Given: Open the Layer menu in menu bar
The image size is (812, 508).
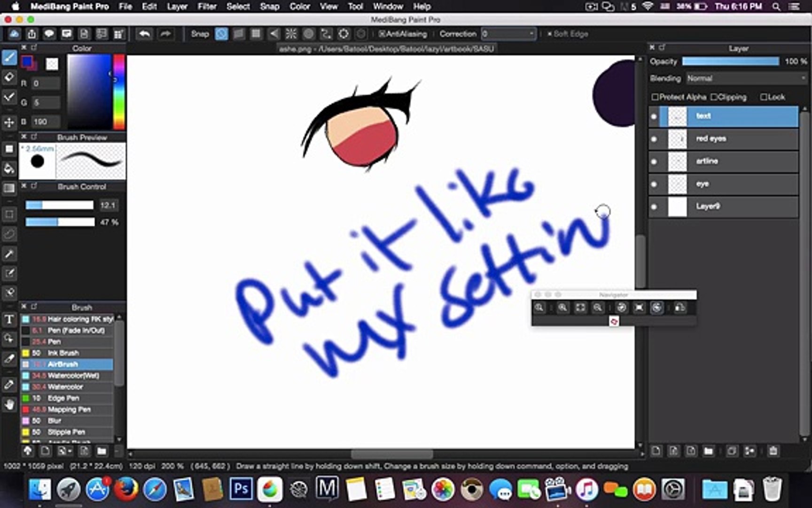Looking at the screenshot, I should 177,7.
